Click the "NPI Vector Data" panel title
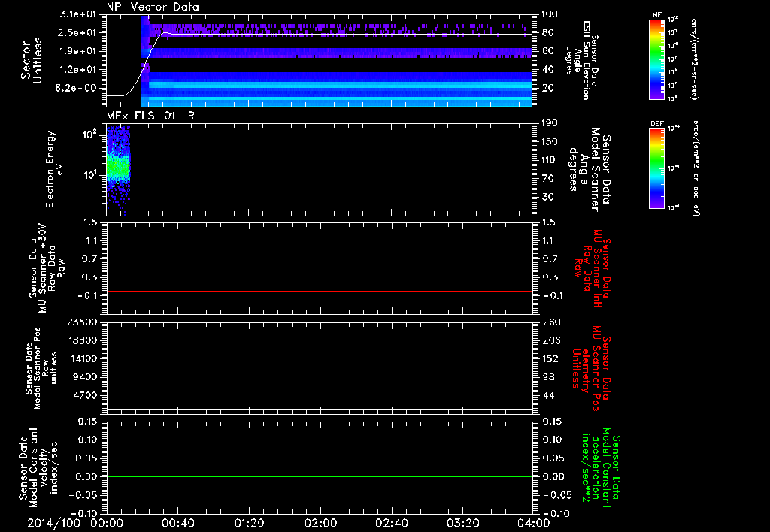The height and width of the screenshot is (532, 770). (153, 7)
